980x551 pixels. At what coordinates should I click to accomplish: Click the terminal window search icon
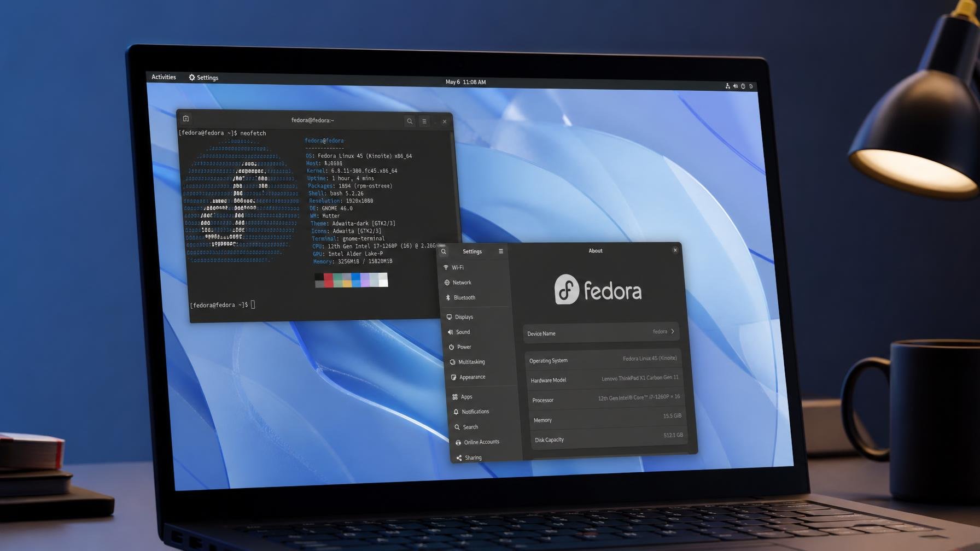pyautogui.click(x=409, y=121)
